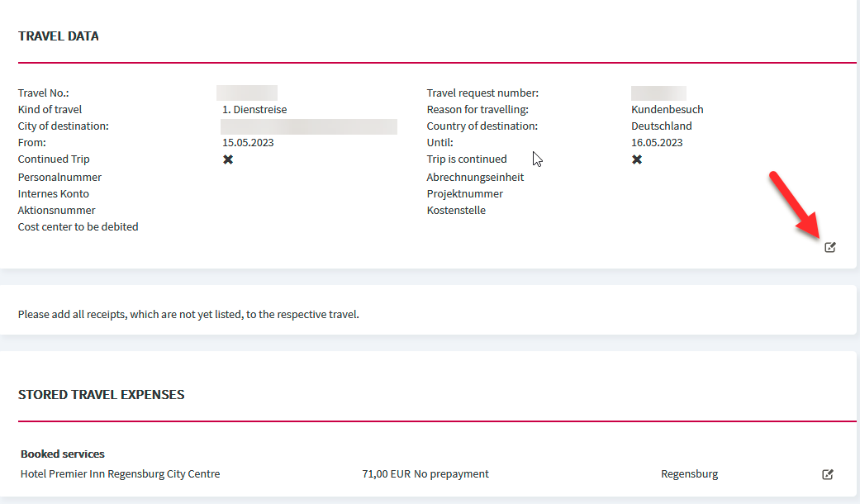Click the Travel Data heading
Screen dimensions: 860x504
pos(58,36)
